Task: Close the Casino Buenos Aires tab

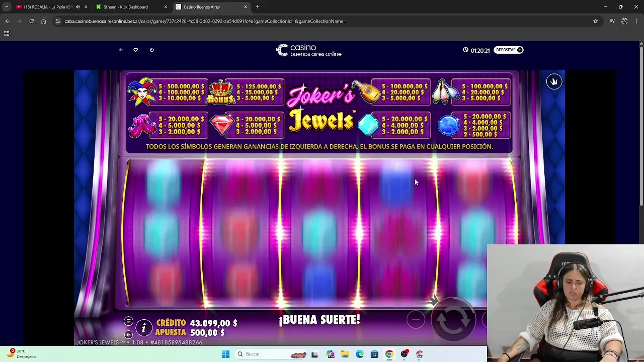Action: pos(246,7)
